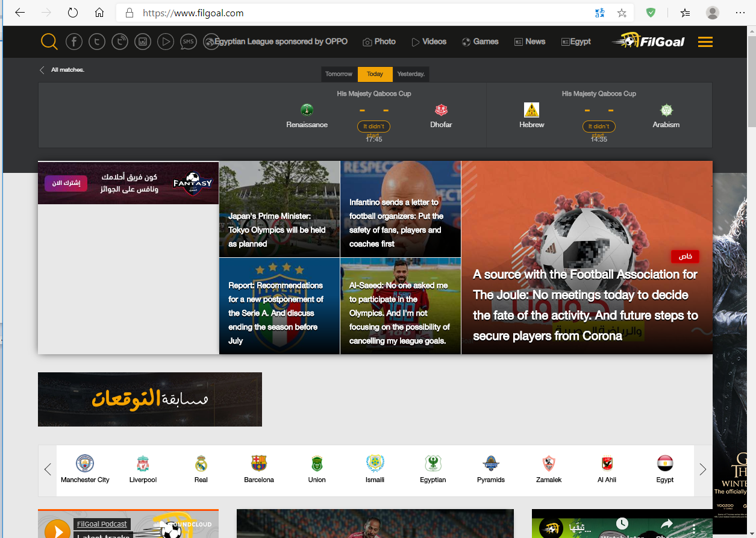756x538 pixels.
Task: Select Al Ahli team logo
Action: click(x=607, y=464)
